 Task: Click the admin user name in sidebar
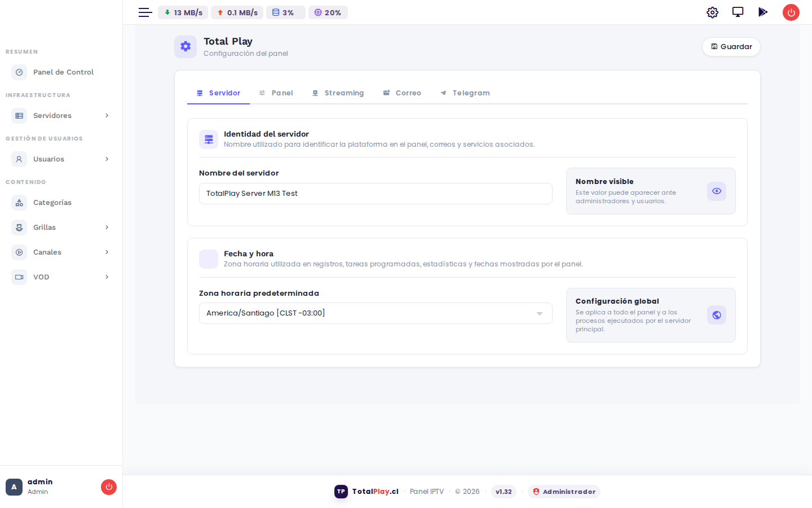(x=40, y=481)
